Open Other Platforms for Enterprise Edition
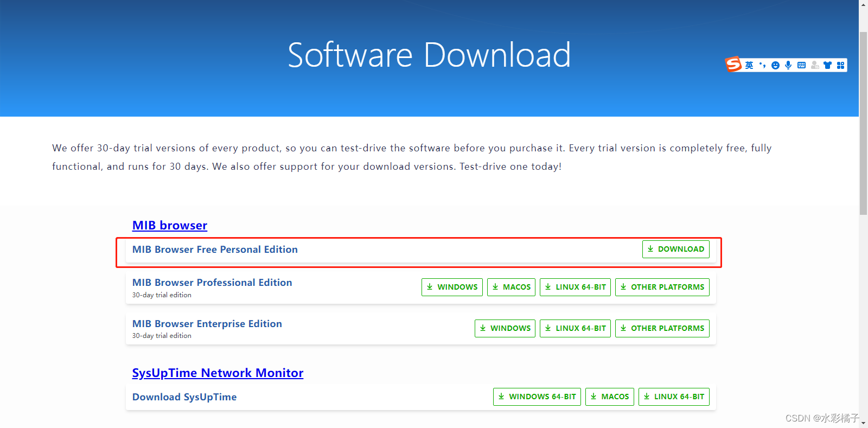This screenshot has height=428, width=868. (662, 328)
